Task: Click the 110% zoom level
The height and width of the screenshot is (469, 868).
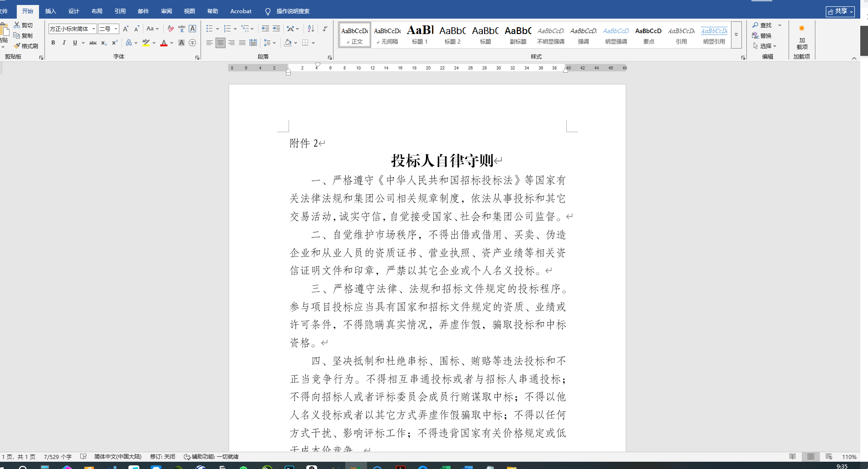Action: (849, 457)
